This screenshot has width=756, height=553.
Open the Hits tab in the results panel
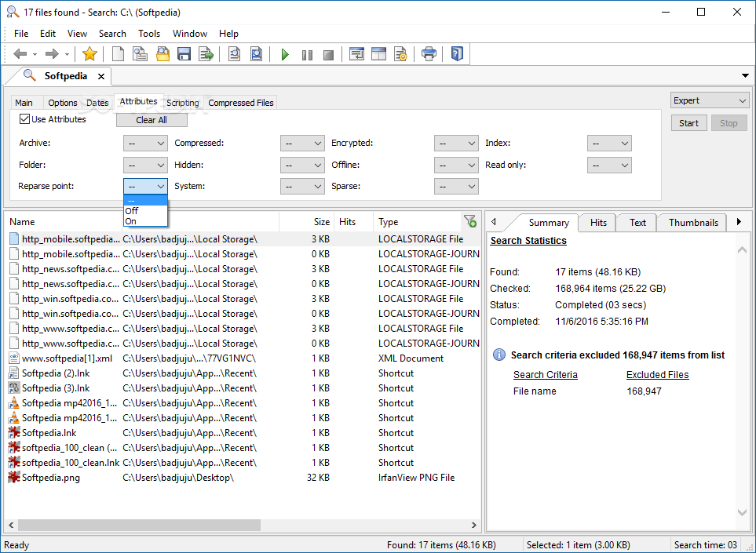[x=598, y=223]
